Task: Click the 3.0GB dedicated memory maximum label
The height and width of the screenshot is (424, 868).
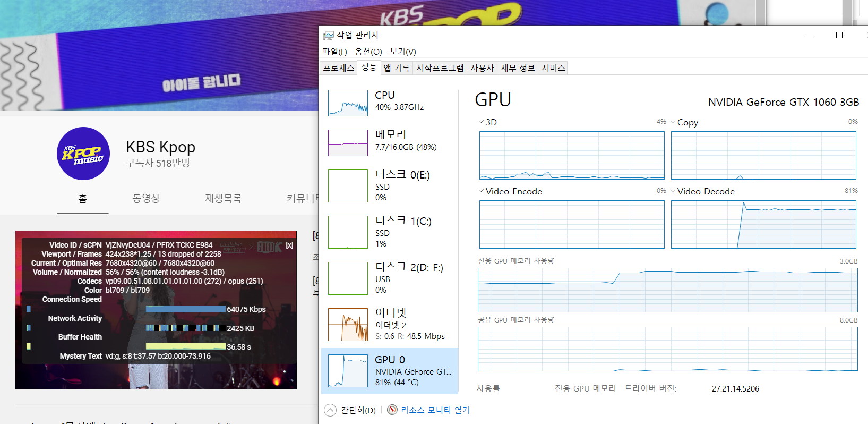Action: [x=848, y=261]
